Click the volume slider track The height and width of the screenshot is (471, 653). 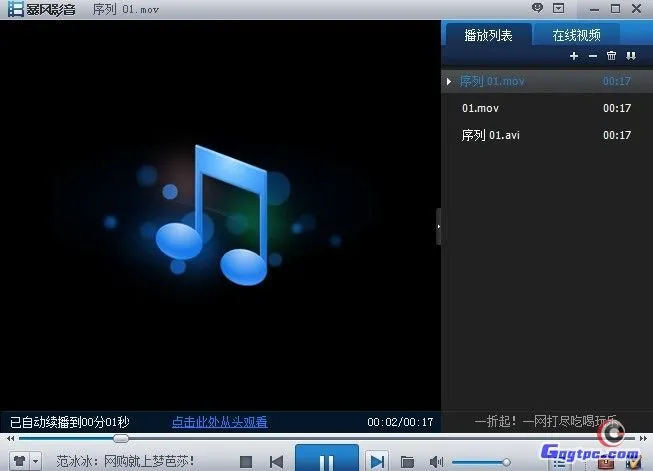(480, 462)
